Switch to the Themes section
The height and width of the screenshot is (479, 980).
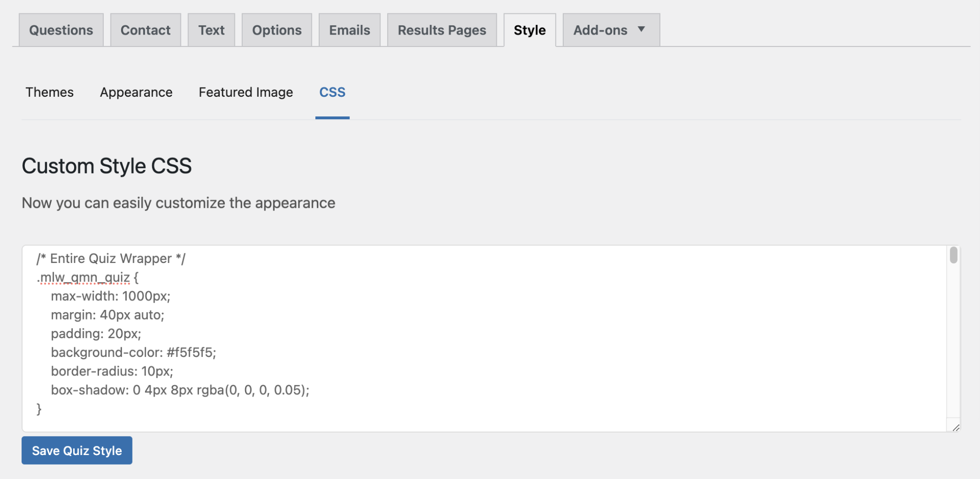[x=50, y=92]
